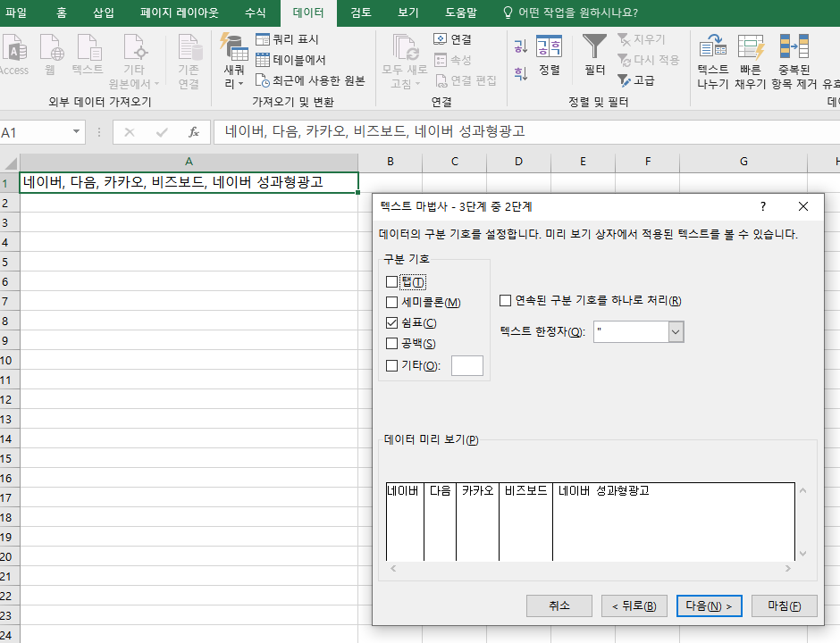Click the 카카오 column in data preview

pyautogui.click(x=477, y=522)
